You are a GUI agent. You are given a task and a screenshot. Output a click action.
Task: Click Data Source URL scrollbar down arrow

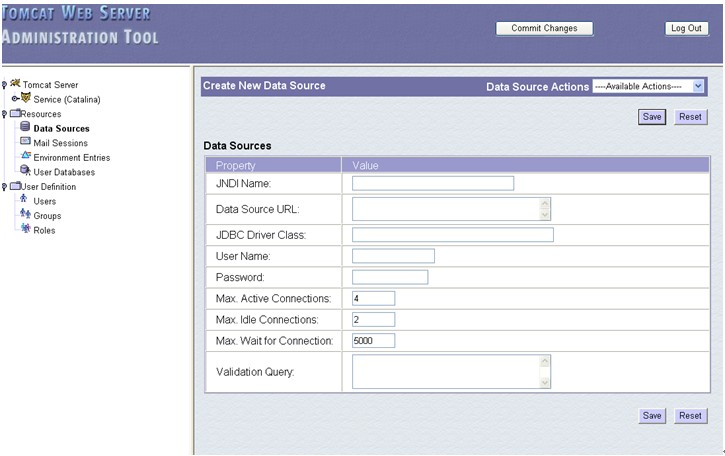pyautogui.click(x=545, y=215)
